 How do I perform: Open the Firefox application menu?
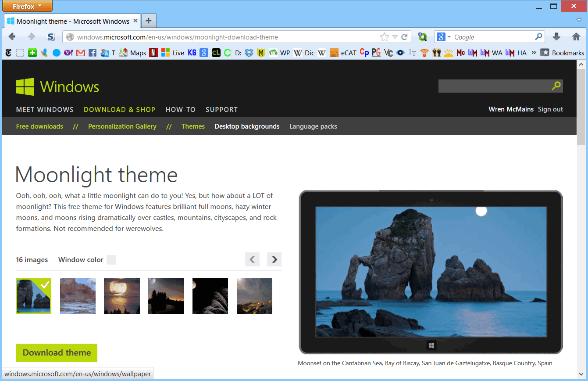pos(28,6)
